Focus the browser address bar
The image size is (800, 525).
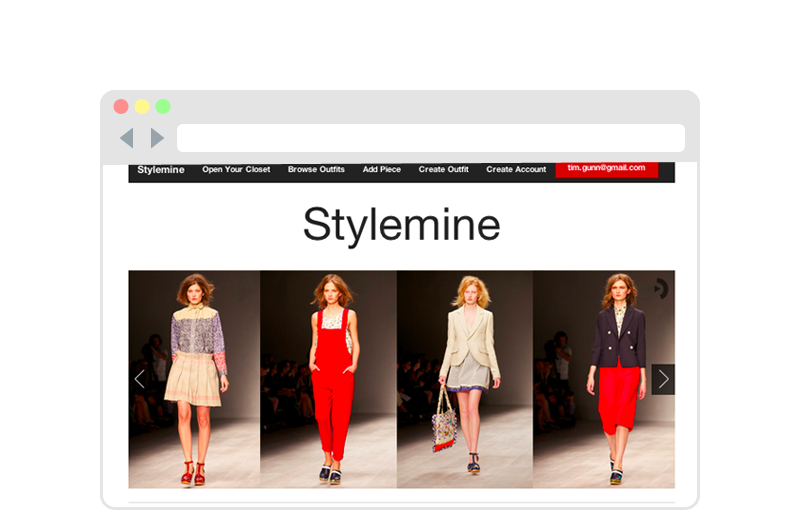pos(430,138)
